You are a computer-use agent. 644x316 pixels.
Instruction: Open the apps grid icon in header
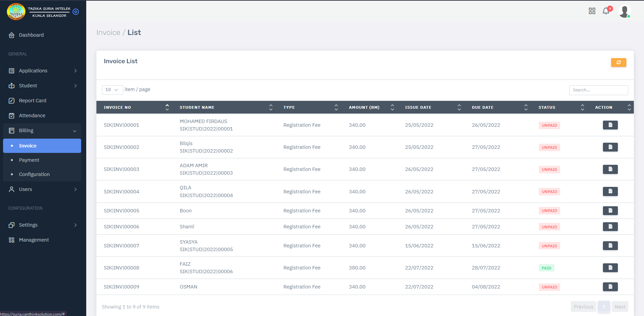click(592, 11)
